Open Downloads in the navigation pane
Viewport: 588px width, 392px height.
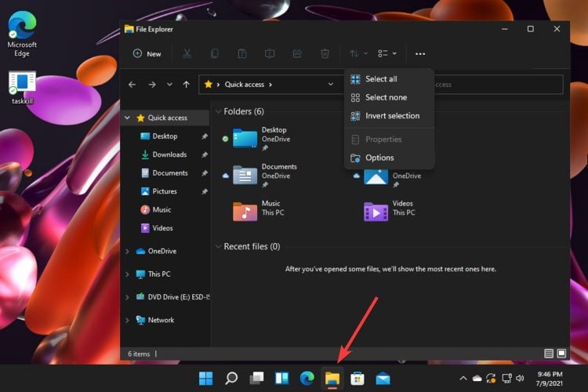click(169, 154)
